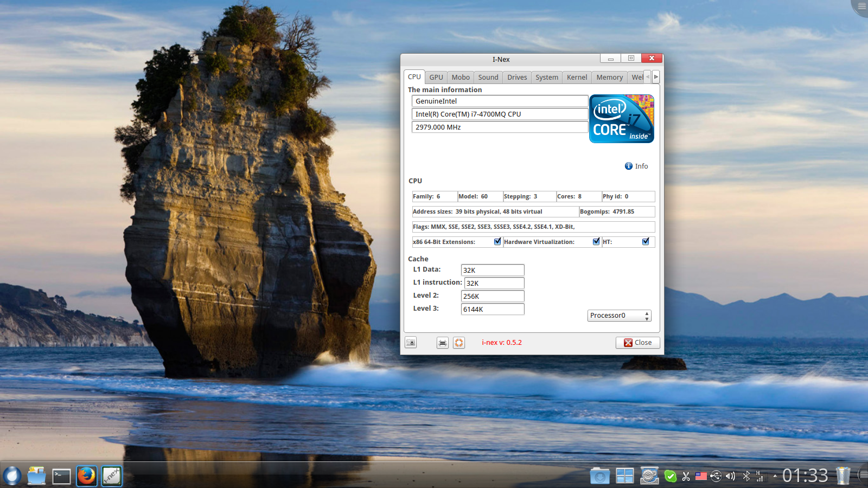Click the scissors clipboard tray icon
868x488 pixels.
click(686, 476)
